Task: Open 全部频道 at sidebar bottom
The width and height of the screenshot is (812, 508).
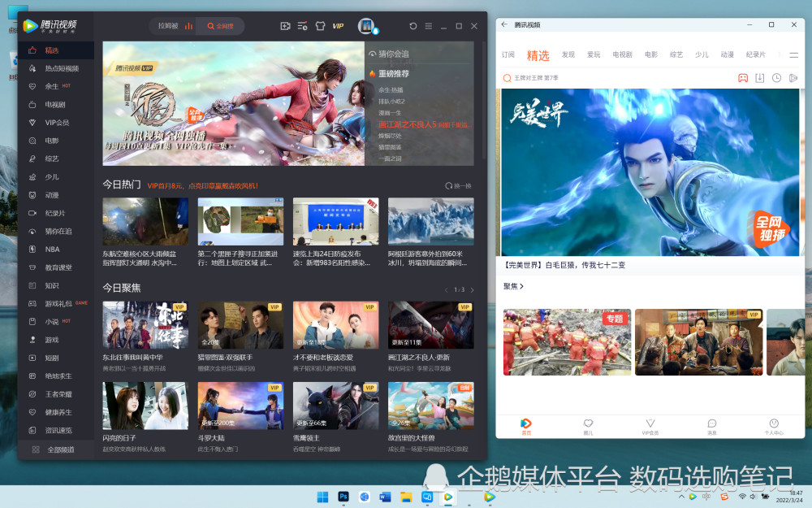Action: tap(56, 449)
